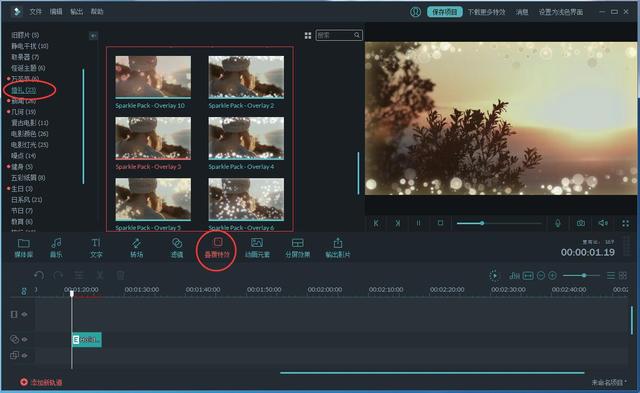
Task: Toggle visibility eye of the video track
Action: 25,314
